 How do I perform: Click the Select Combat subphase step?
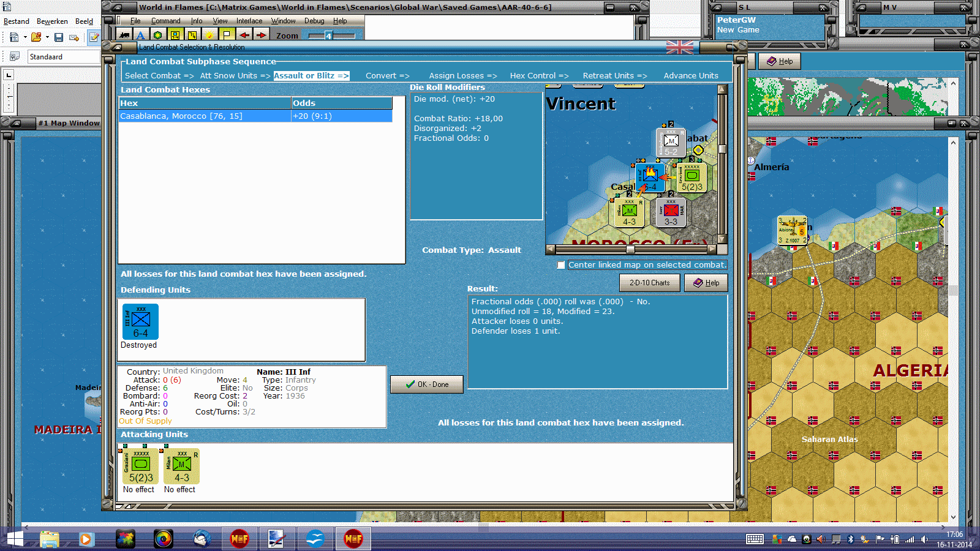click(x=159, y=76)
